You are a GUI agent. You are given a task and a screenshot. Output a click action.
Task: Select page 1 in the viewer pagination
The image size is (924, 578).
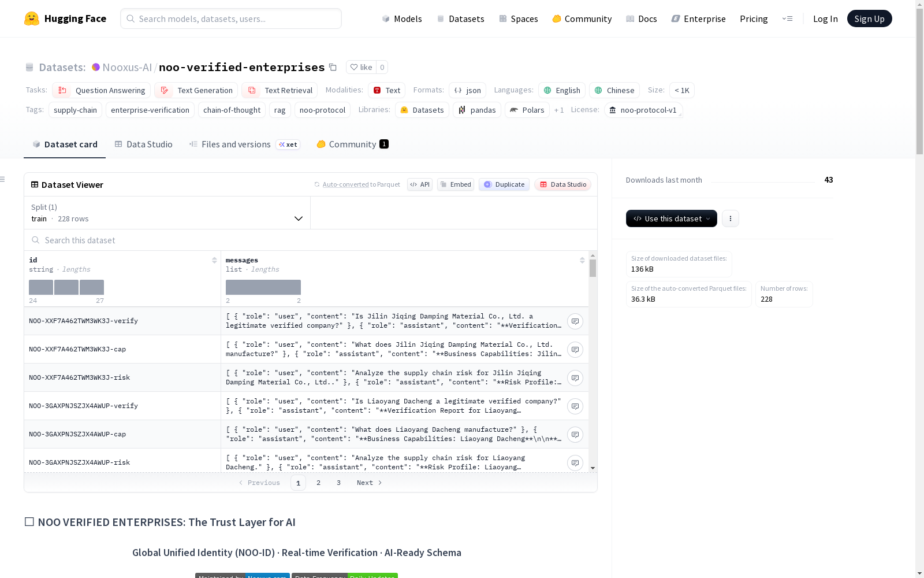[x=298, y=483]
